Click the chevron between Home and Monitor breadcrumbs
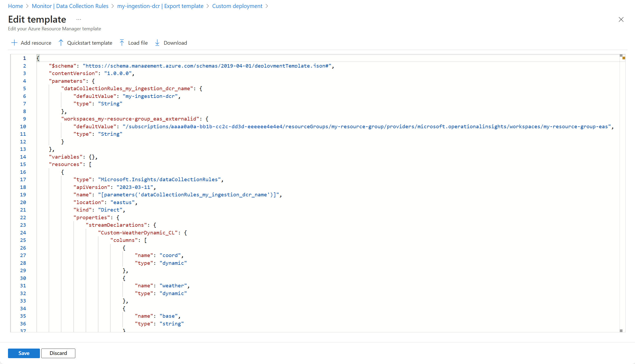Image resolution: width=635 pixels, height=364 pixels. (27, 6)
